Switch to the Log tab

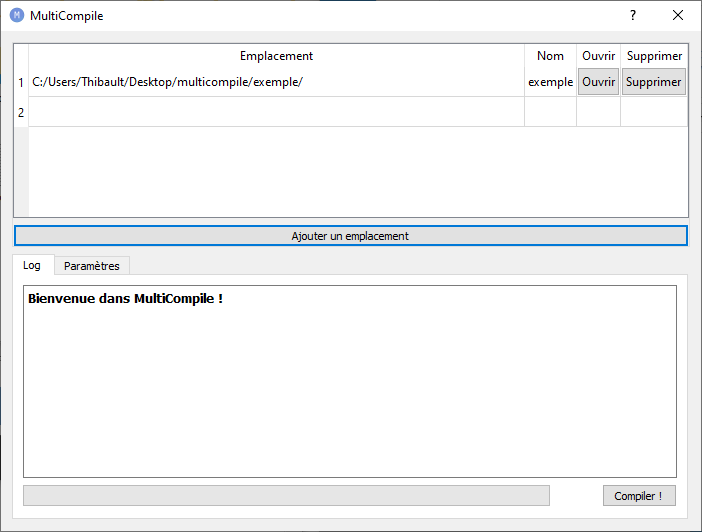(x=32, y=266)
